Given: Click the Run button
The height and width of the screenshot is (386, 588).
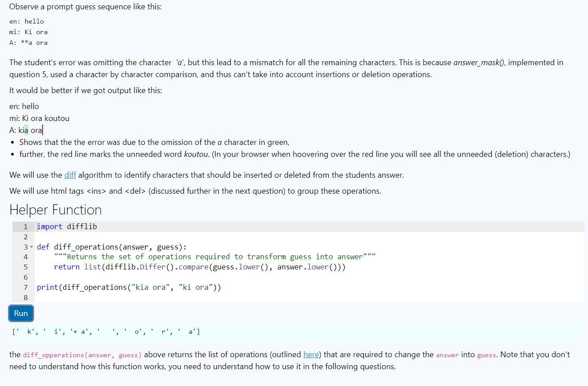Looking at the screenshot, I should point(21,313).
